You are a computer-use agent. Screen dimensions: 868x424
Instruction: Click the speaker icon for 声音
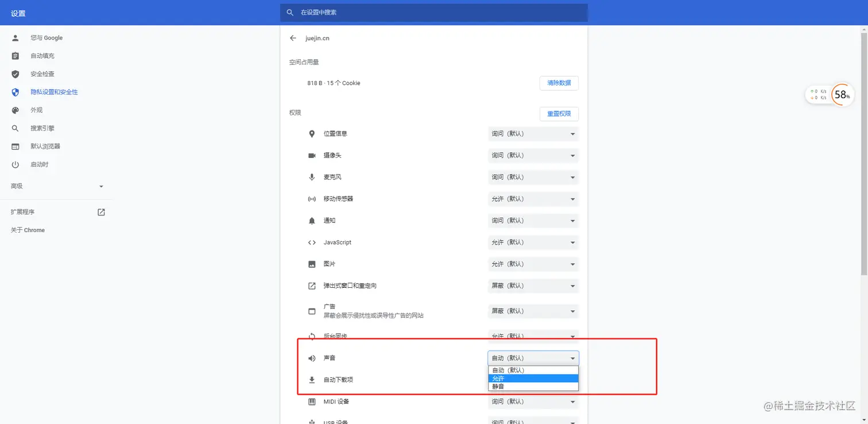click(312, 358)
